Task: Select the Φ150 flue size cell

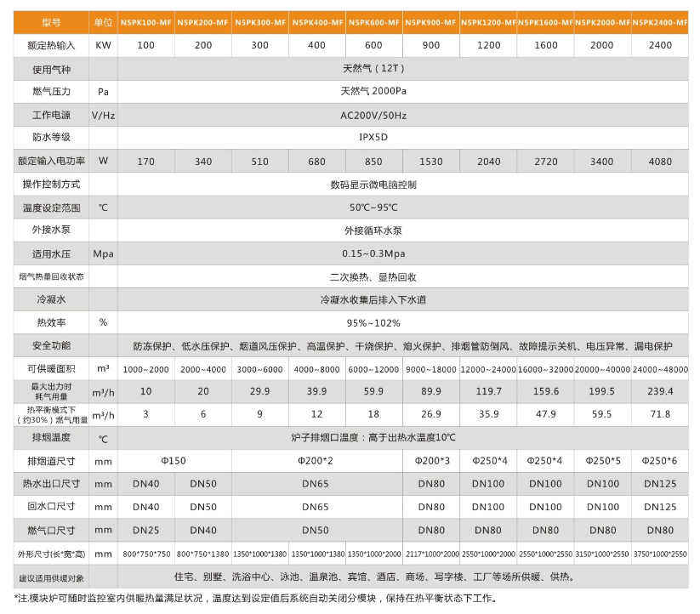Action: click(x=174, y=460)
